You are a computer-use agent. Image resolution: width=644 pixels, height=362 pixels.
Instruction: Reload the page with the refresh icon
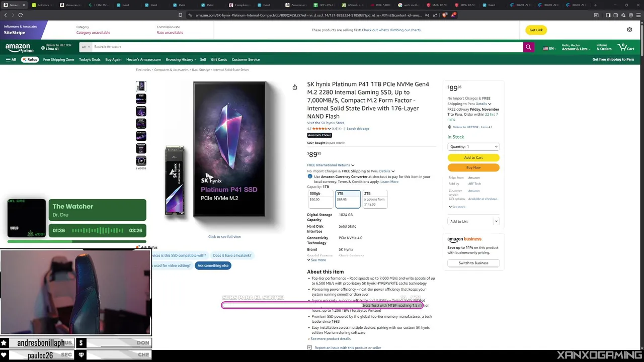(21, 15)
